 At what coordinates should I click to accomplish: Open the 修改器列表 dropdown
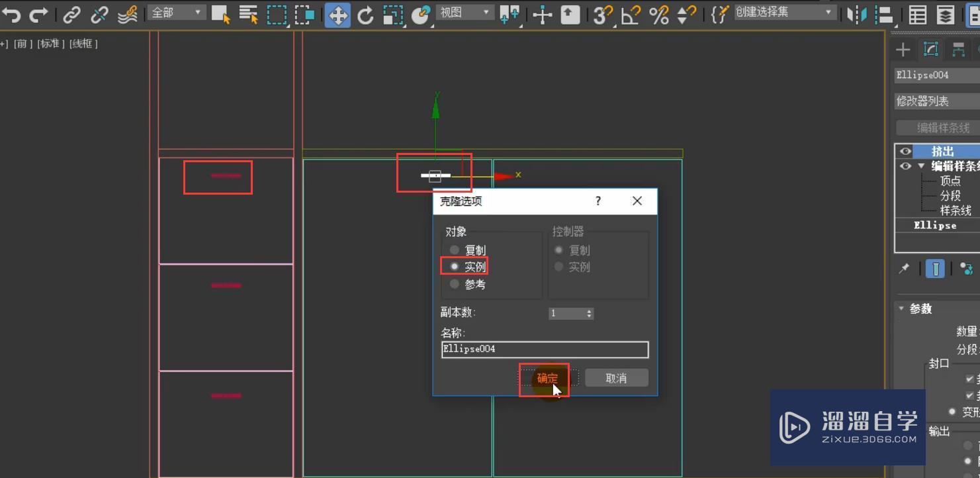pyautogui.click(x=937, y=101)
